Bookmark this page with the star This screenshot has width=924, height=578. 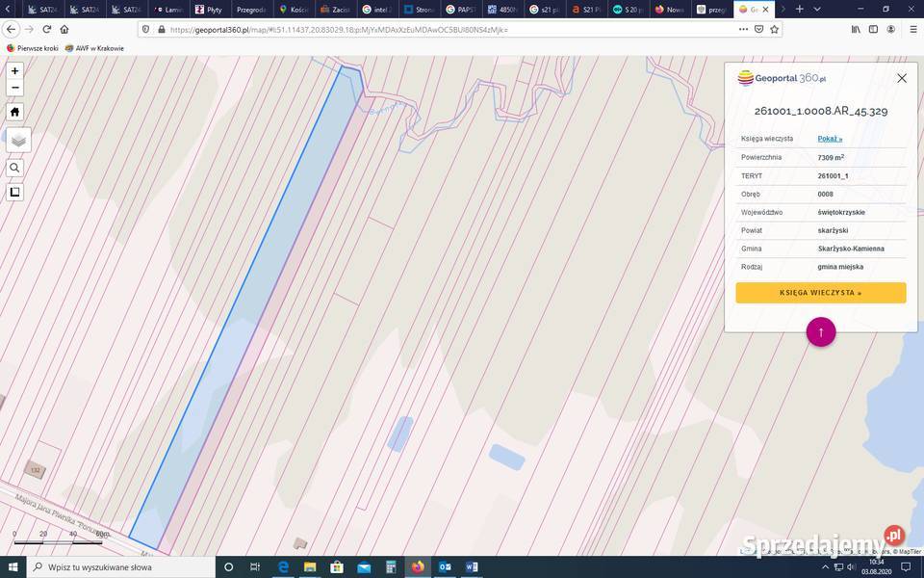[774, 29]
